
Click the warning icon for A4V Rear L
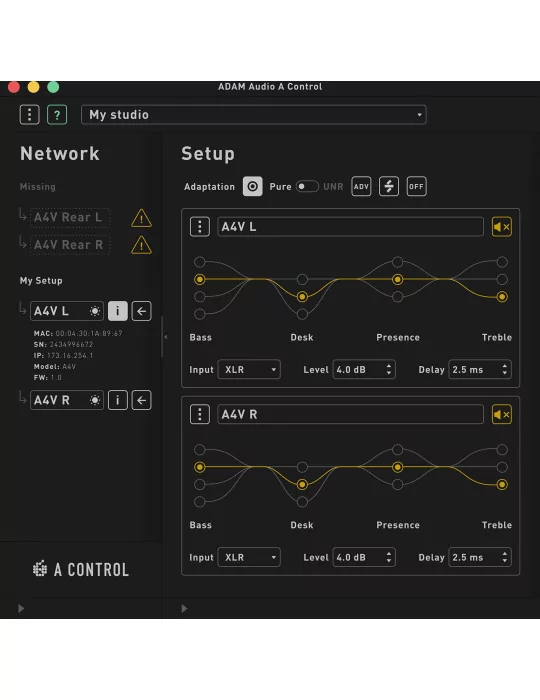pyautogui.click(x=141, y=218)
